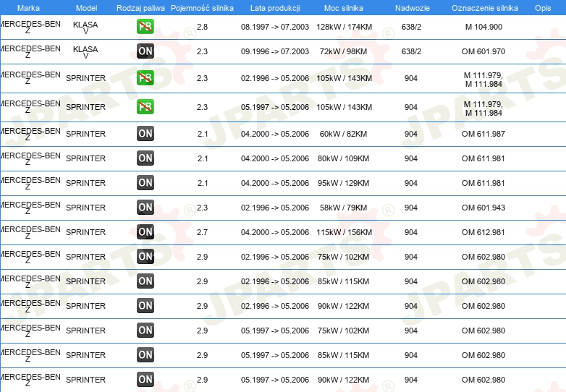Click the engine capacity value 2.7
The height and width of the screenshot is (392, 566).
click(202, 232)
